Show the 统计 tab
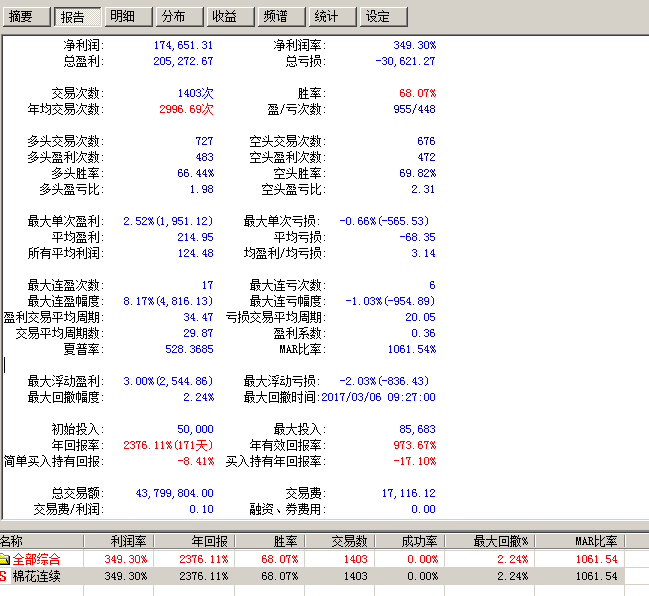The image size is (649, 596). [327, 17]
